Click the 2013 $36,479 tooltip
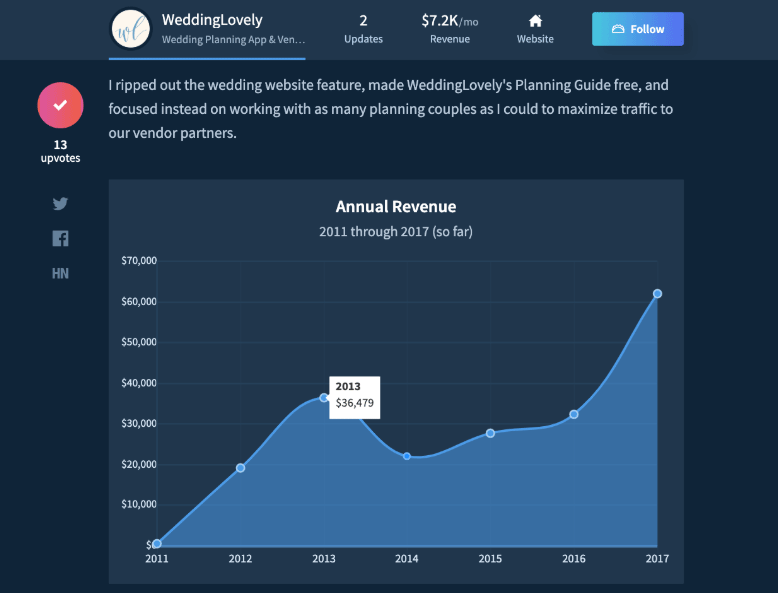This screenshot has height=593, width=778. click(x=355, y=397)
